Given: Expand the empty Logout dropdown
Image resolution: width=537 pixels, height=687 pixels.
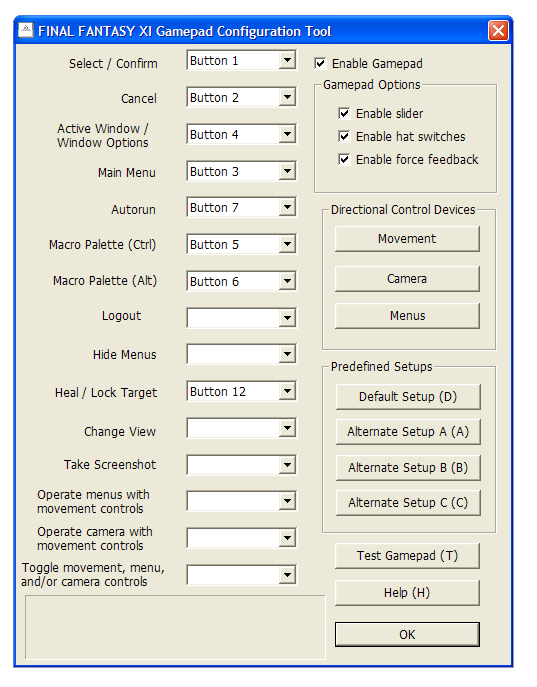Looking at the screenshot, I should coord(287,318).
